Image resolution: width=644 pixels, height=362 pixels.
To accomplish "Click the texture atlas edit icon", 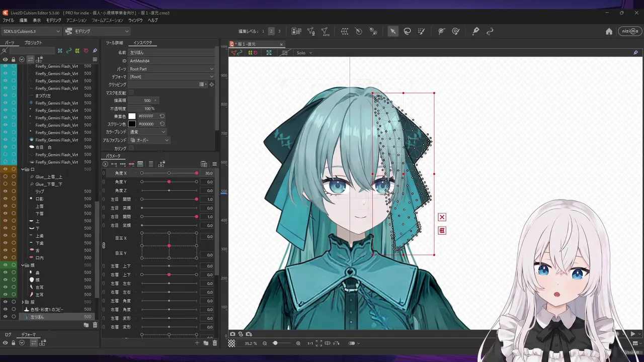I will point(296,31).
